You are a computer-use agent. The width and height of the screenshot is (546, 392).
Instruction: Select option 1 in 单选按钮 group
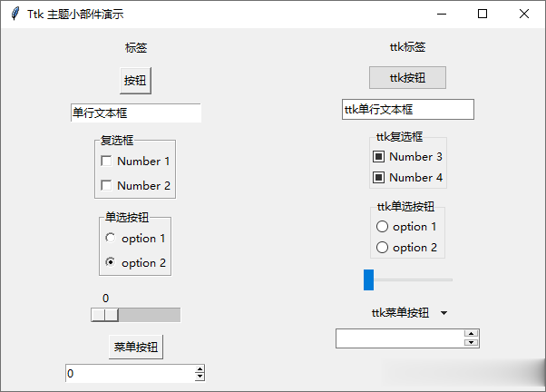click(x=111, y=238)
